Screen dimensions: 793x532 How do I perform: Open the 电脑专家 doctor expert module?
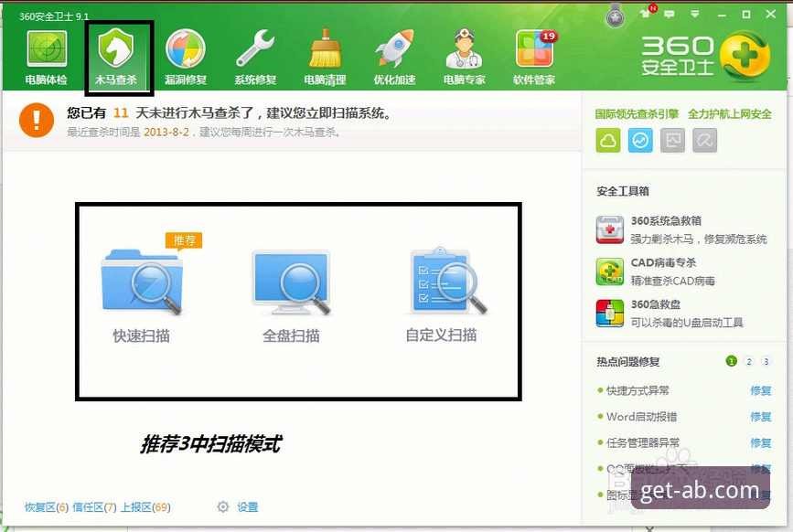coord(465,57)
